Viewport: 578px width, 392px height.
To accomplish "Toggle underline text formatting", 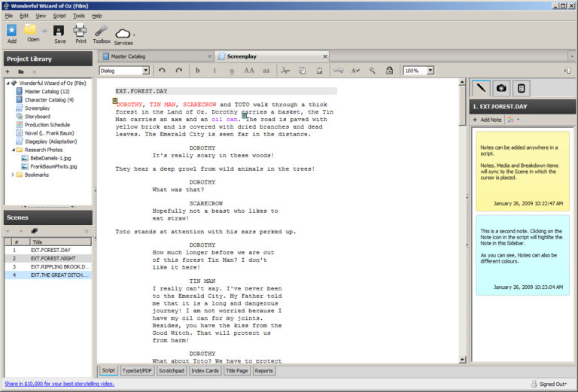I will point(231,71).
